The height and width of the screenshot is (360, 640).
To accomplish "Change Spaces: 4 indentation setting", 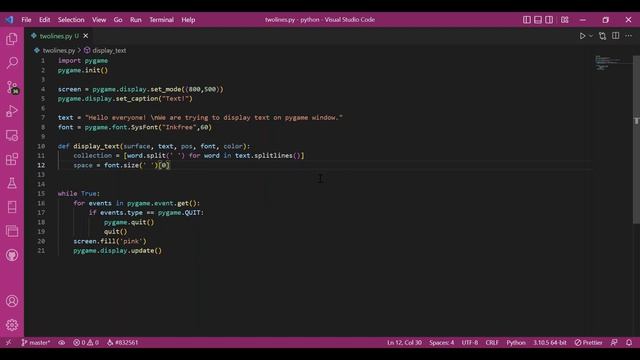I will click(x=441, y=342).
